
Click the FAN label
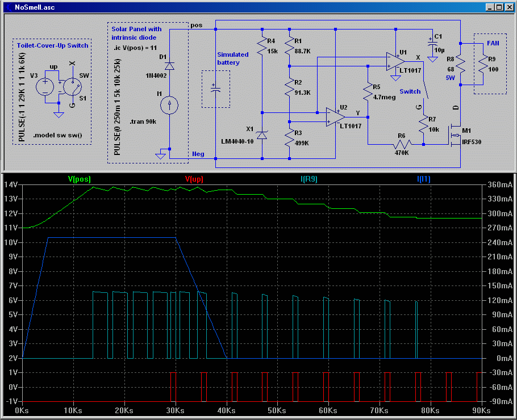coord(493,43)
